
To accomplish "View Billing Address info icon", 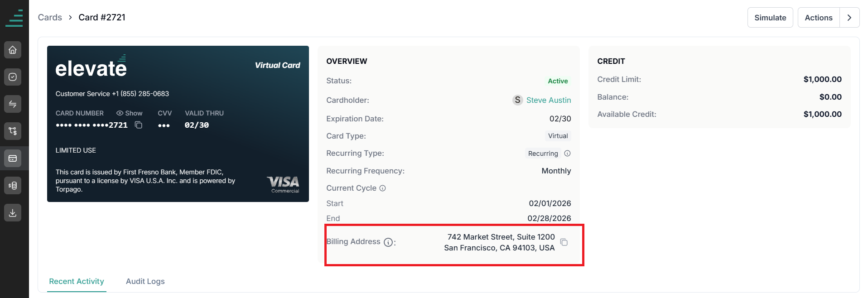I will click(x=388, y=242).
